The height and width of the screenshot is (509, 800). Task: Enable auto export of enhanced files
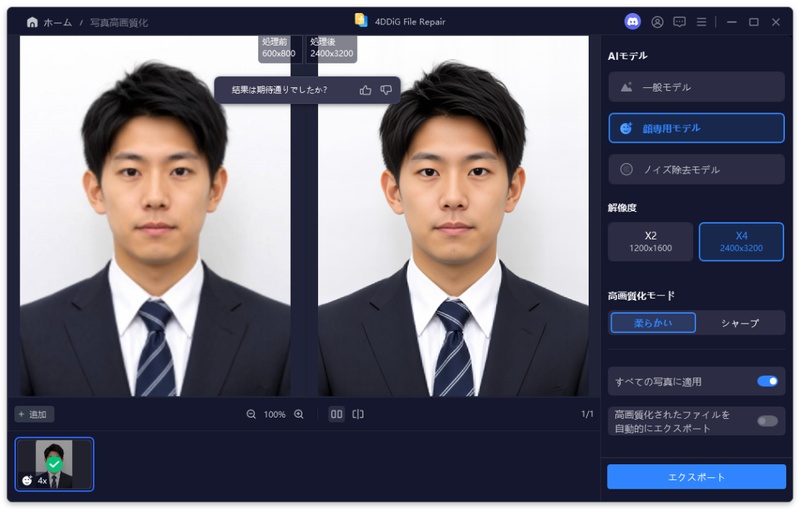tap(767, 421)
